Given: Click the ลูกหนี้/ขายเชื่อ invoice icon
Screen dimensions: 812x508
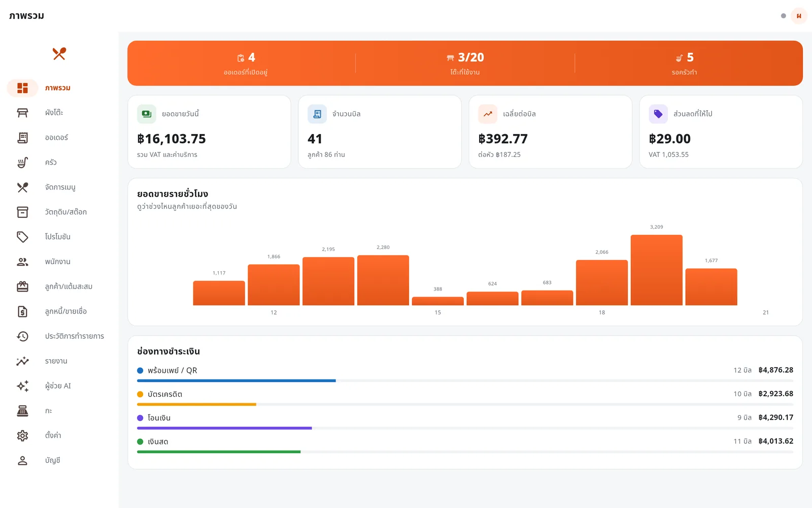Looking at the screenshot, I should [x=22, y=311].
